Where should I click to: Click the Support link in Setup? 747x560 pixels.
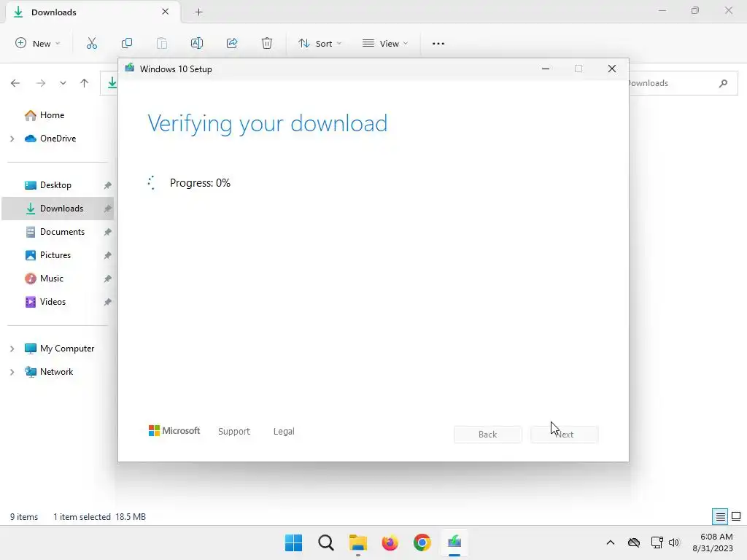pos(234,432)
